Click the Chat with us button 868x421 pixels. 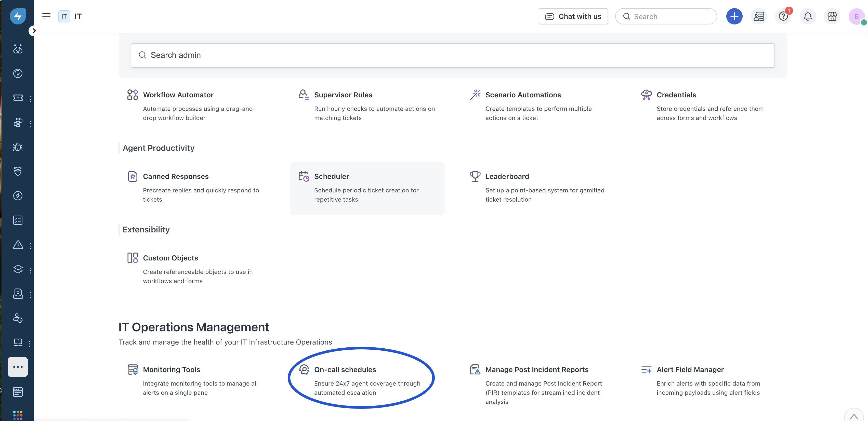(x=573, y=17)
